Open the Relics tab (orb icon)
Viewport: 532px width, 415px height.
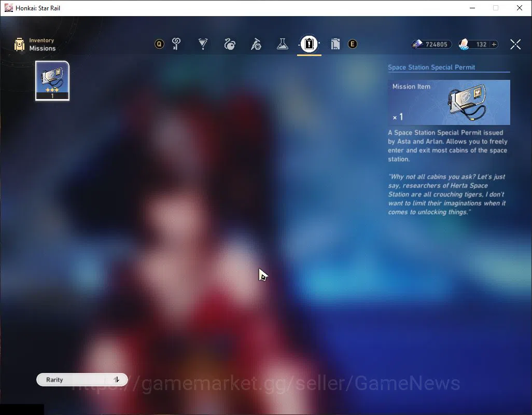(x=230, y=44)
